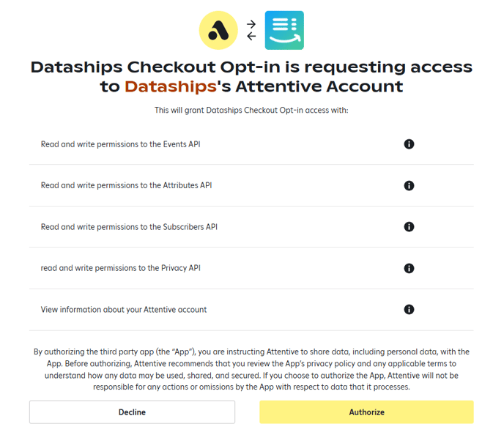
Task: Show info for Attributes API permission
Action: 409,185
